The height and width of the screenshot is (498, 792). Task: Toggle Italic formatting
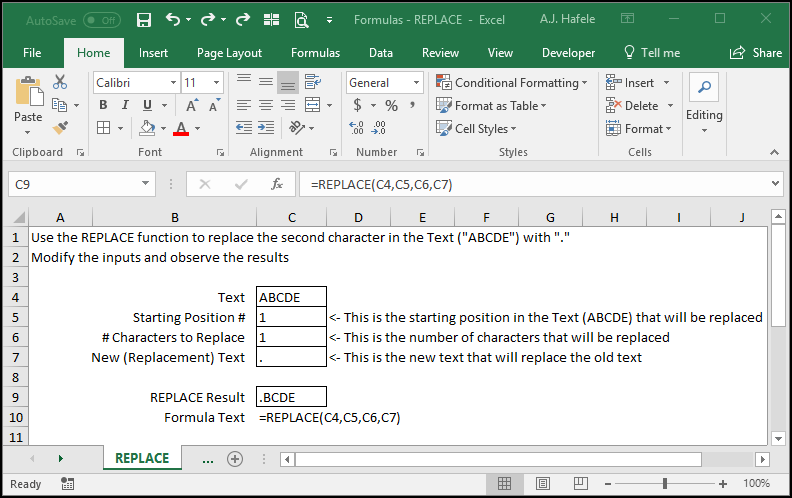click(125, 105)
